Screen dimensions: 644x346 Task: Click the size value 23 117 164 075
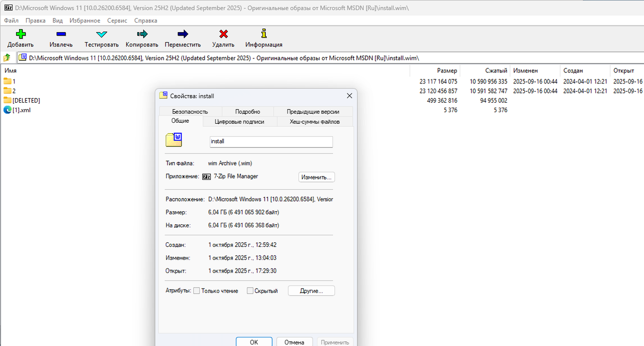coord(438,81)
